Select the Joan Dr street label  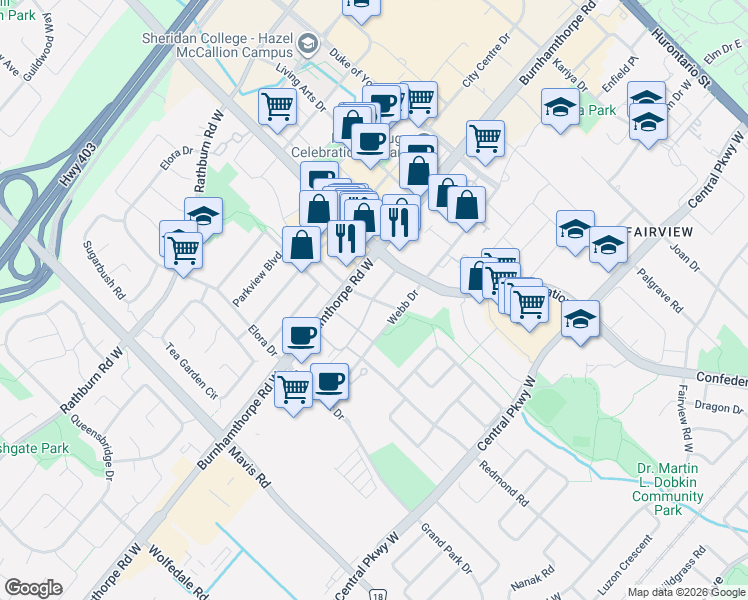coord(685,258)
